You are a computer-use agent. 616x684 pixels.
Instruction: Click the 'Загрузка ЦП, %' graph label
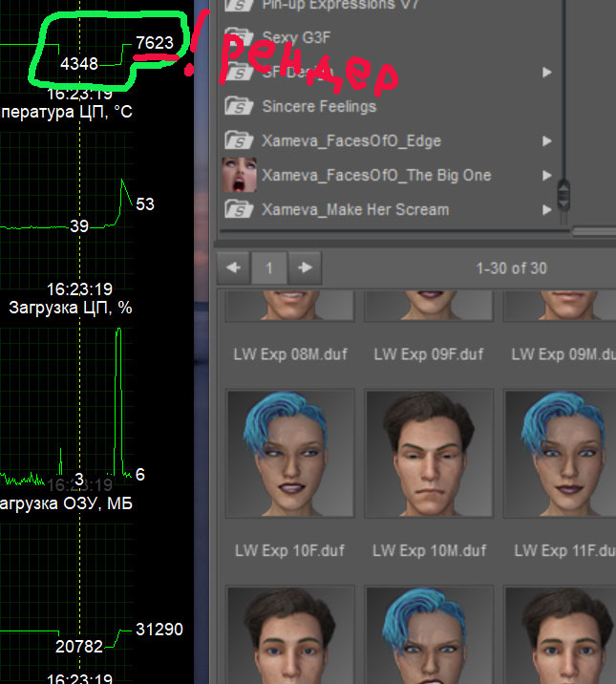click(x=71, y=308)
